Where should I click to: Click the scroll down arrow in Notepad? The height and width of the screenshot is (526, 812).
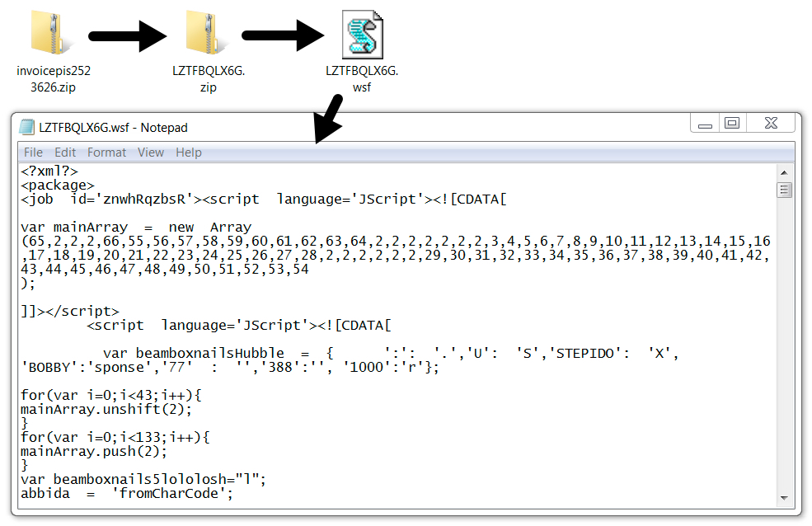coord(784,498)
